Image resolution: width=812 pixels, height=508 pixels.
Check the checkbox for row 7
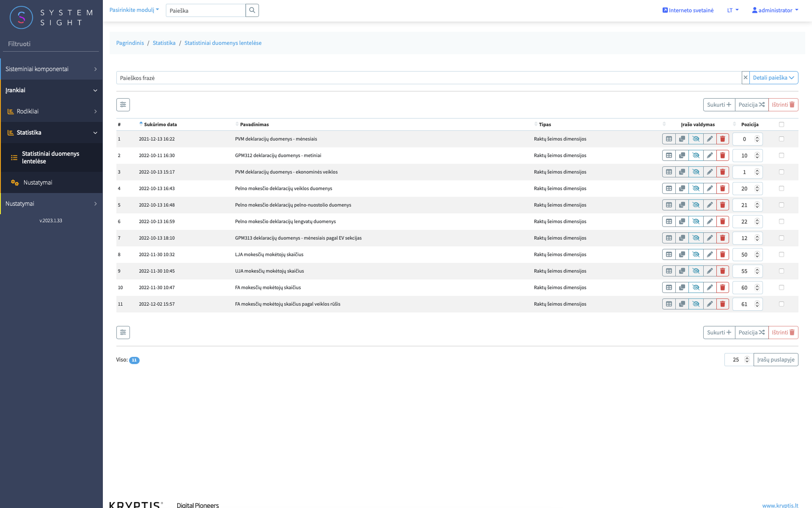pos(782,238)
